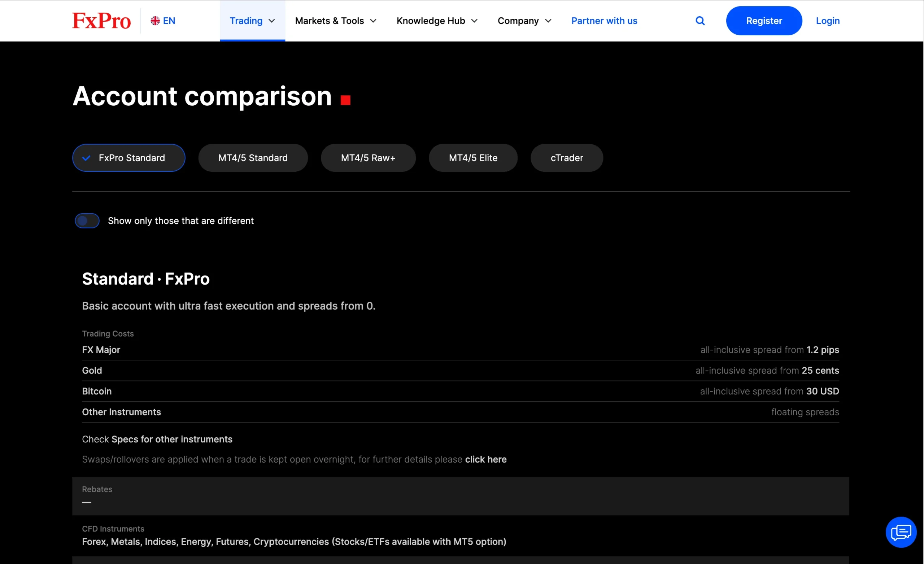Screen dimensions: 924x564
Task: Expand the Trading menu chevron
Action: (272, 21)
